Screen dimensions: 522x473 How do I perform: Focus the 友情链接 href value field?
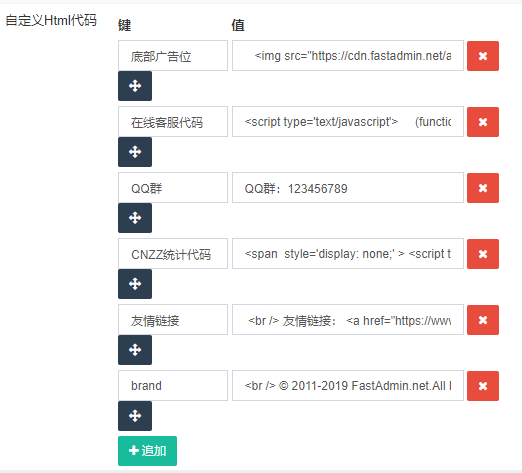tap(348, 320)
